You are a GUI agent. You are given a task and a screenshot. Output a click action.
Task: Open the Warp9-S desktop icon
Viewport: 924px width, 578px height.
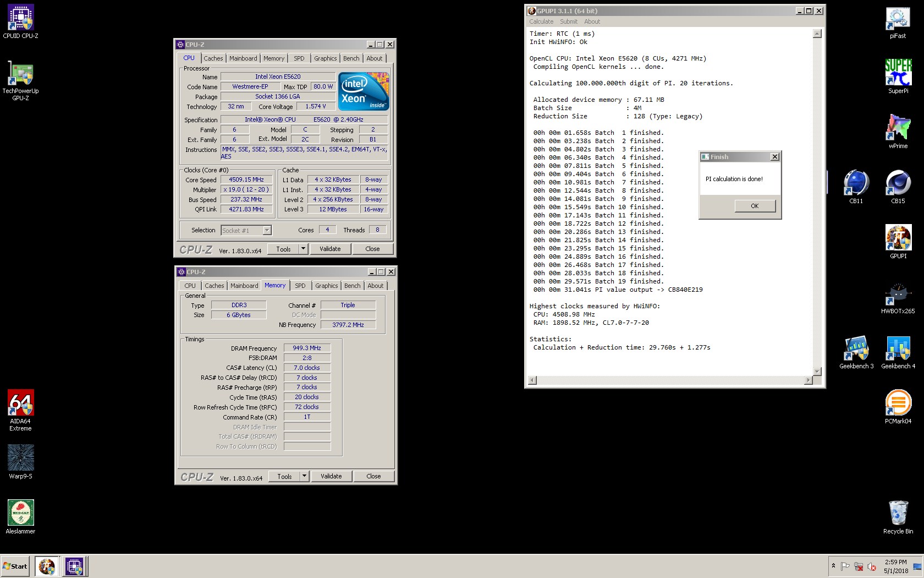[x=20, y=462]
